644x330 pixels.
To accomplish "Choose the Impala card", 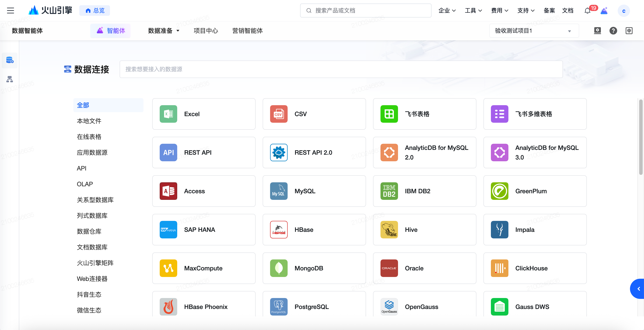I will click(535, 229).
